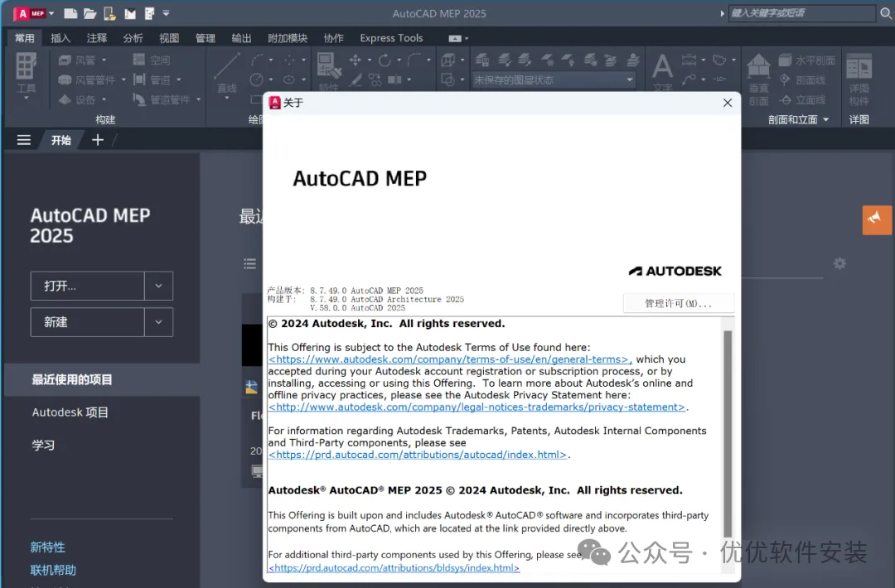Switch to the 管理 ribbon tab
The height and width of the screenshot is (588, 895).
(x=205, y=38)
